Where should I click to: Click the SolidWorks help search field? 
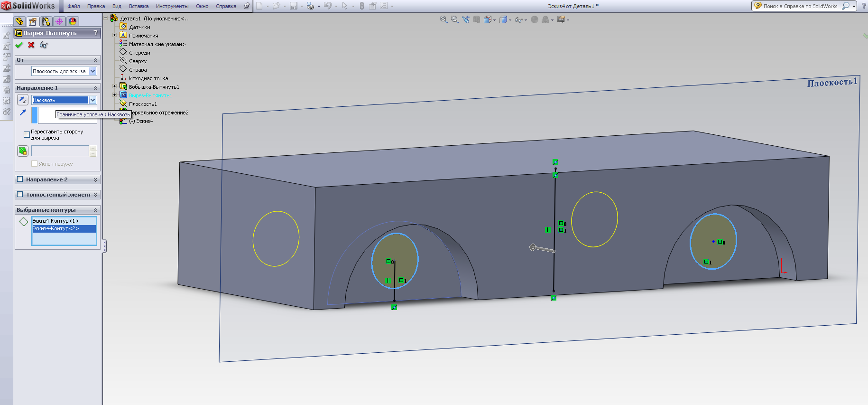pos(801,6)
